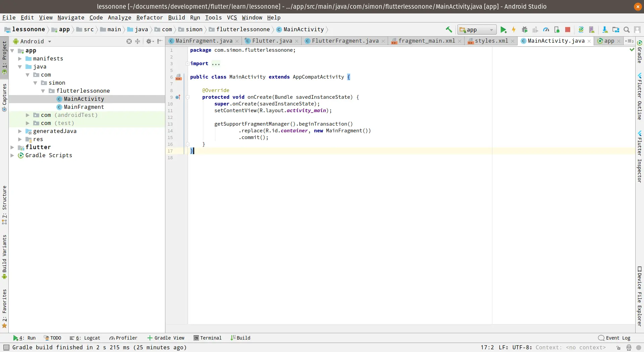Click the scroll-from-source target icon in Project panel

129,41
